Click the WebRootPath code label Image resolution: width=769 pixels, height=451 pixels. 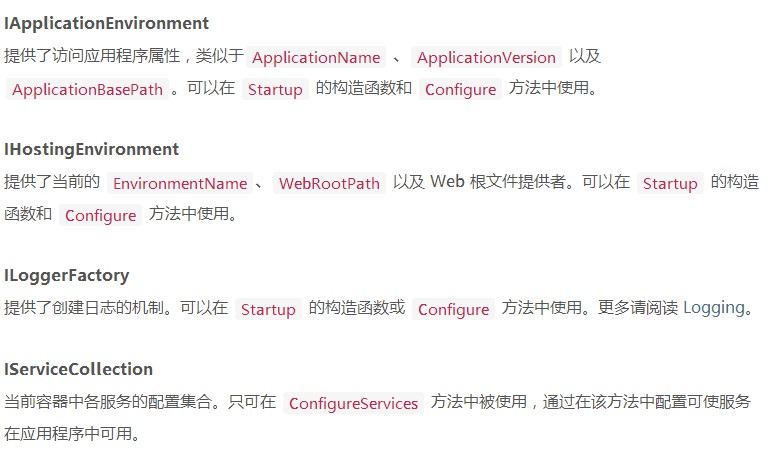pos(329,183)
